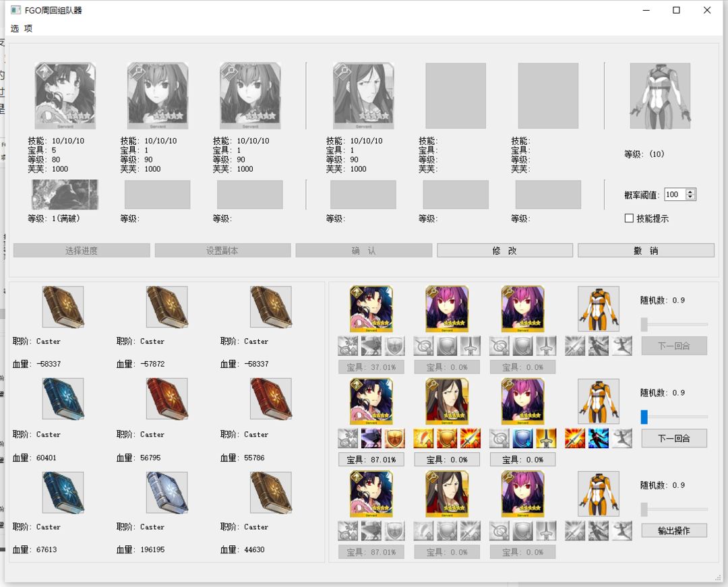Click the brown enemy book with 血量 44630
Viewport: 728px width, 587px height.
[x=271, y=493]
